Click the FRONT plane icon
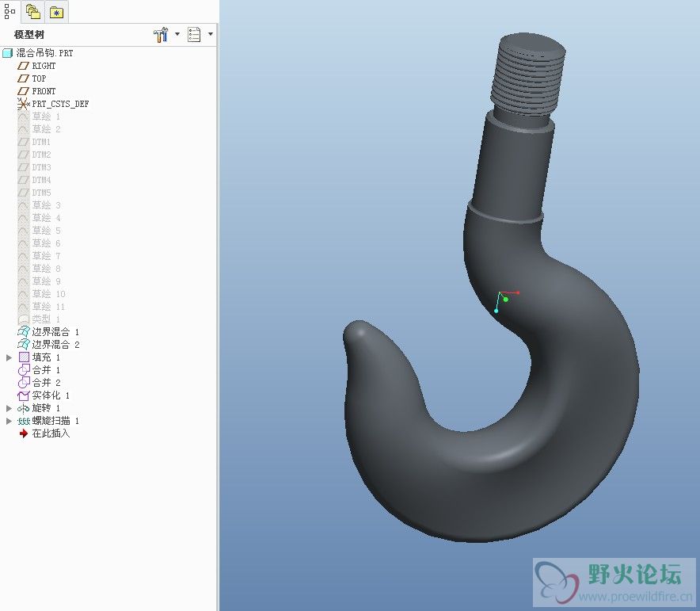 tap(23, 91)
